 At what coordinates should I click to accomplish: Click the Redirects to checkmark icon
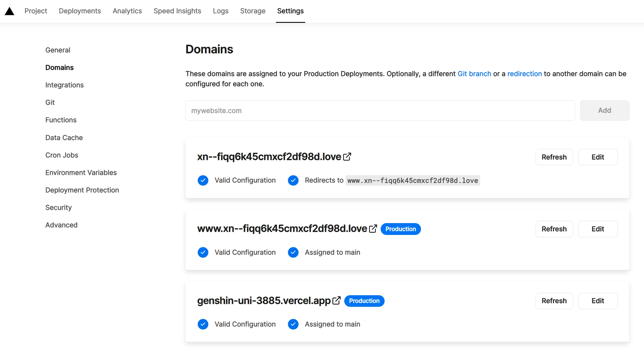293,180
